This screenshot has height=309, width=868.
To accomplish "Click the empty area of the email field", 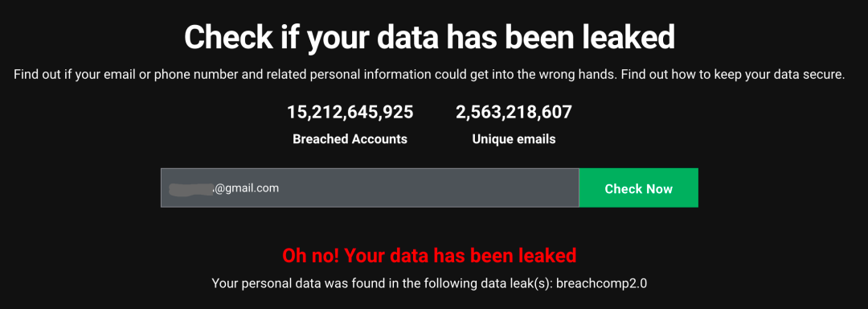I will point(429,188).
